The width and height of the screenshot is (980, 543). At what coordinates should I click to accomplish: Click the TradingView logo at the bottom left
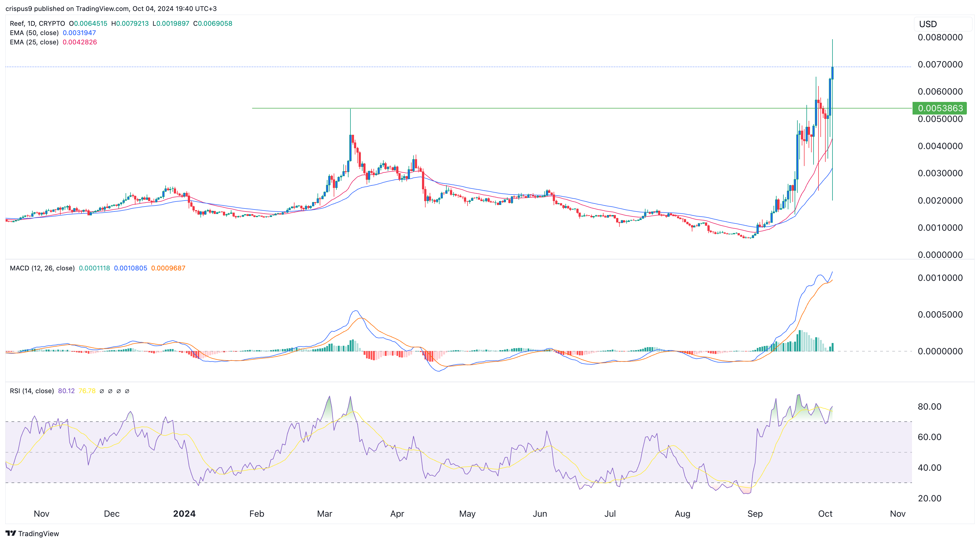tap(32, 533)
